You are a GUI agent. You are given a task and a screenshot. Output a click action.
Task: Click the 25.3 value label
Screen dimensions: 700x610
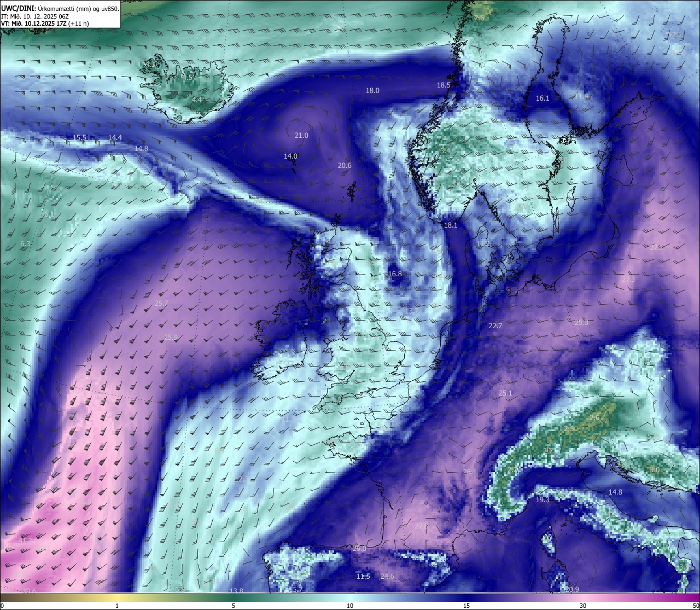coord(581,322)
